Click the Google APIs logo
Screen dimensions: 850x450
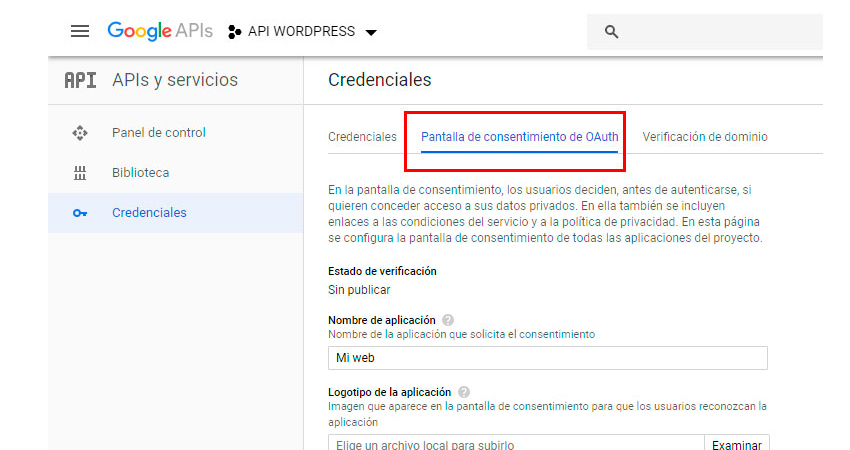pyautogui.click(x=160, y=31)
